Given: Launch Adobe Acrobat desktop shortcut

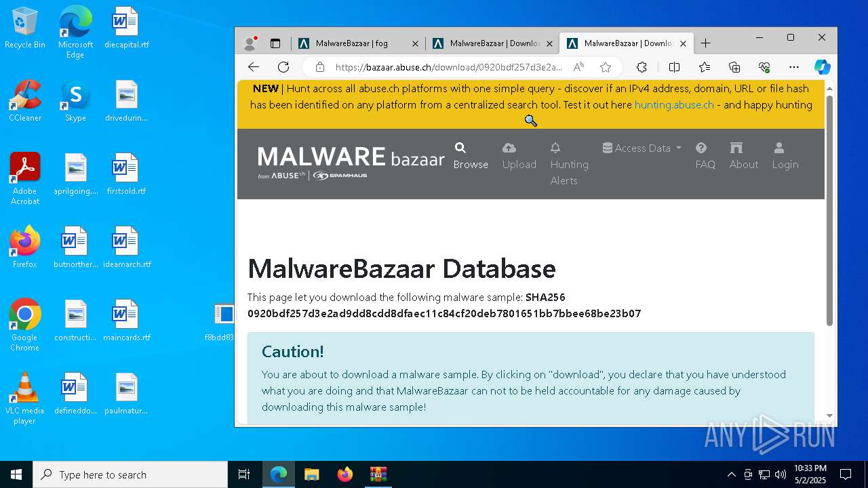Looking at the screenshot, I should pyautogui.click(x=25, y=179).
